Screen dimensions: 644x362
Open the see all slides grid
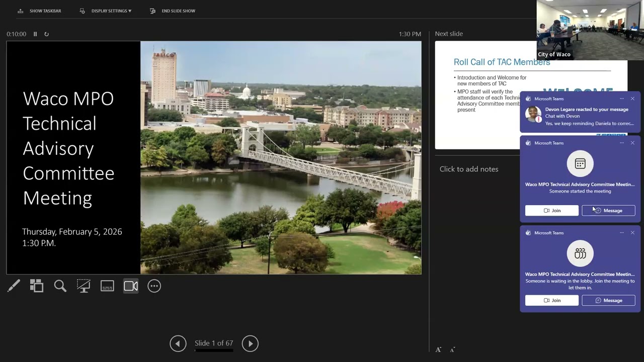click(x=37, y=286)
